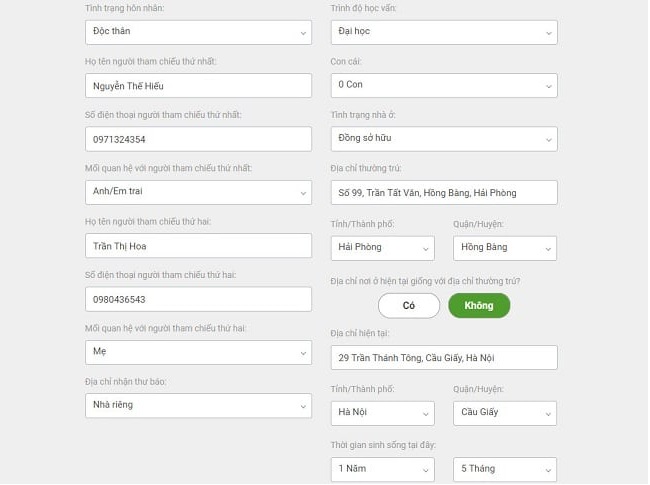Open the Hà Nội province dropdown

point(382,412)
